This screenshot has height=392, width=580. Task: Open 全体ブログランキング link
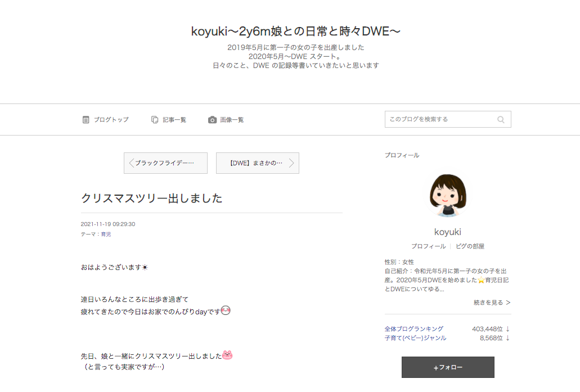tap(414, 329)
